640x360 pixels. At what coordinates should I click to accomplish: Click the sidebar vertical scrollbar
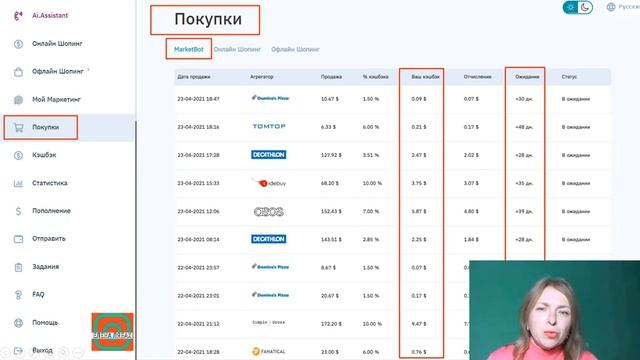coord(136,241)
